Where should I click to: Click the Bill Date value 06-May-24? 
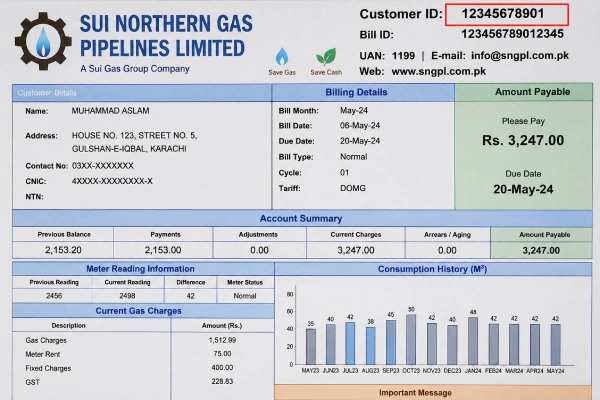pos(360,126)
